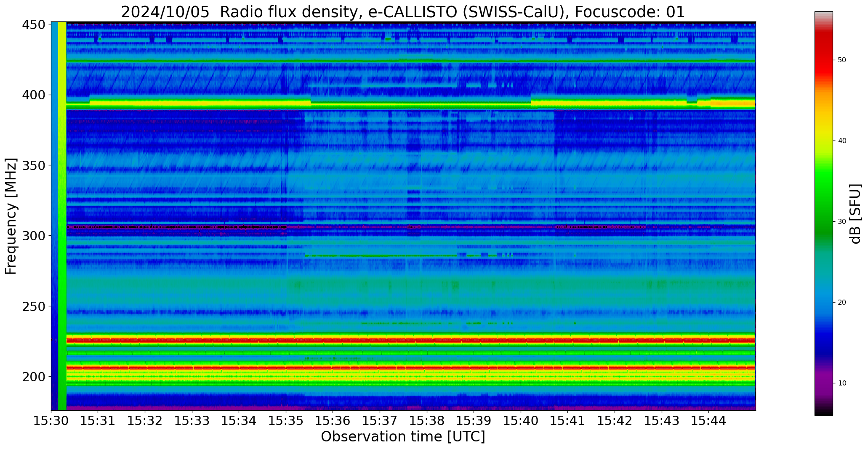The image size is (868, 449).
Task: Click the 300 frequency tick label
Action: 34,236
